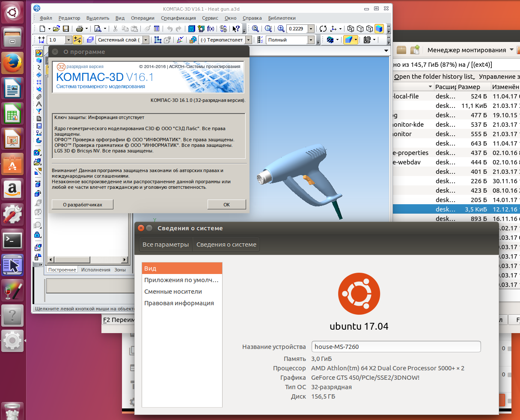Click the compass measure icon in left toolbar
This screenshot has height=420, width=520.
coord(39,104)
